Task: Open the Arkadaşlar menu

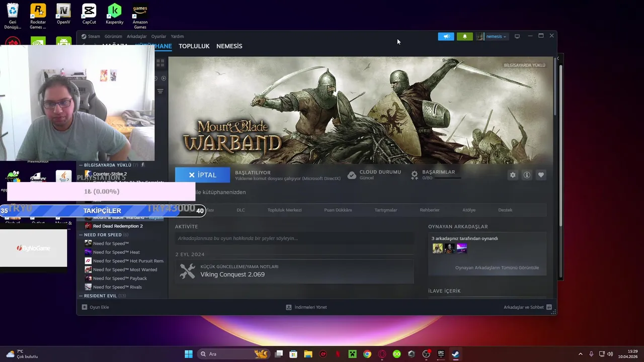Action: tap(136, 36)
